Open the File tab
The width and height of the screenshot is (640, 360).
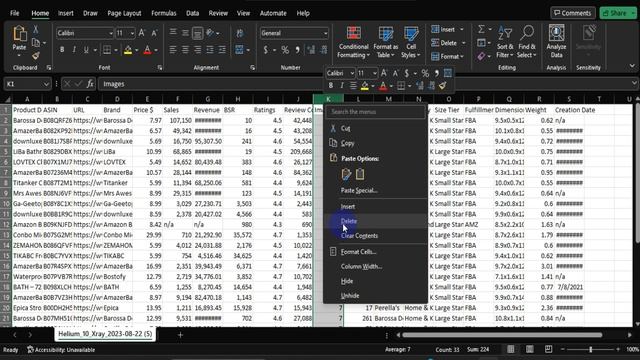click(x=15, y=13)
